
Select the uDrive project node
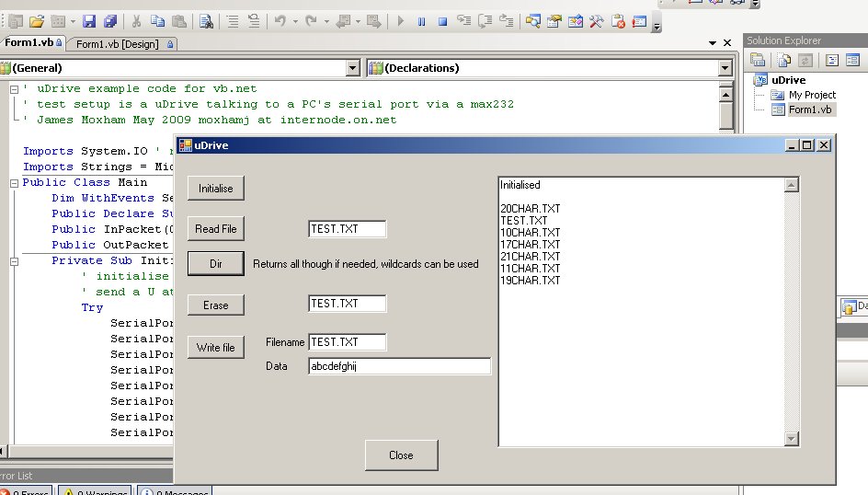tap(788, 80)
